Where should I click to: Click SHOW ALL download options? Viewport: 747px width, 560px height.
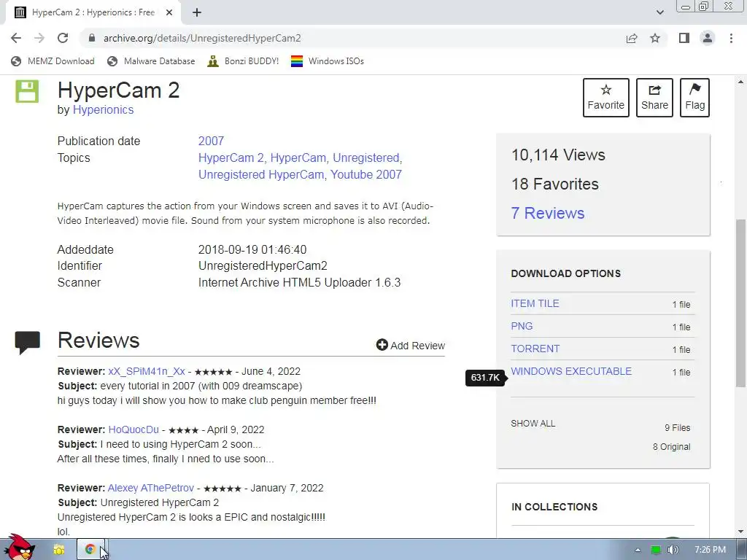tap(533, 424)
